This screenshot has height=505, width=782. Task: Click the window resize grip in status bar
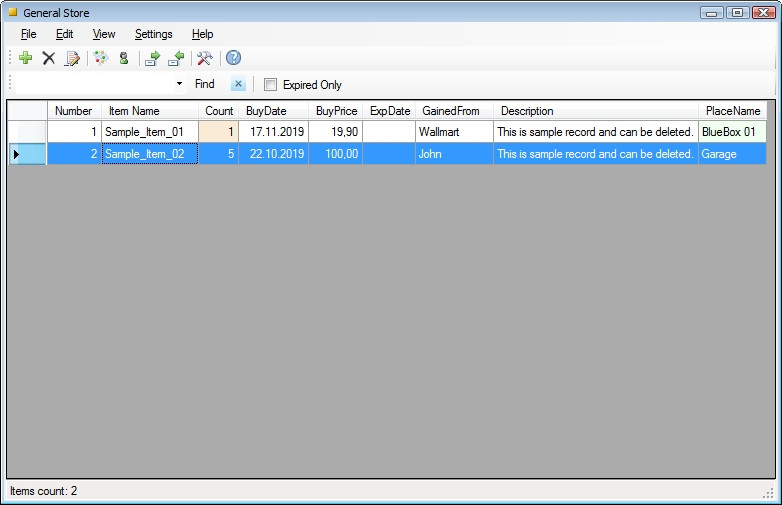(769, 493)
